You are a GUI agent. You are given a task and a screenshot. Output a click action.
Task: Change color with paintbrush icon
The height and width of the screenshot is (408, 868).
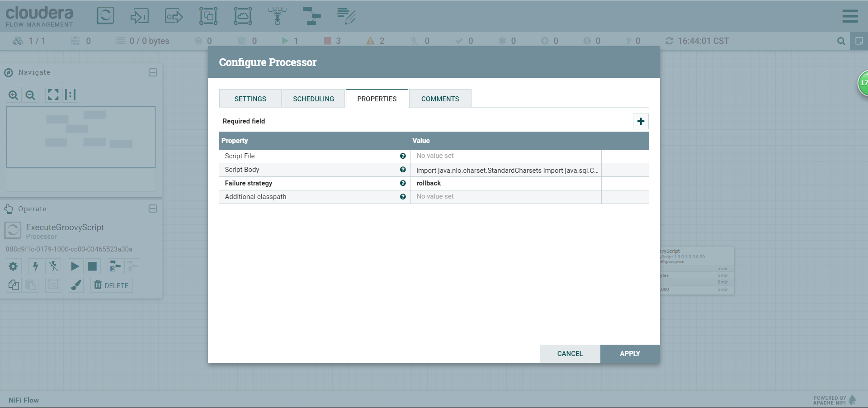click(76, 285)
